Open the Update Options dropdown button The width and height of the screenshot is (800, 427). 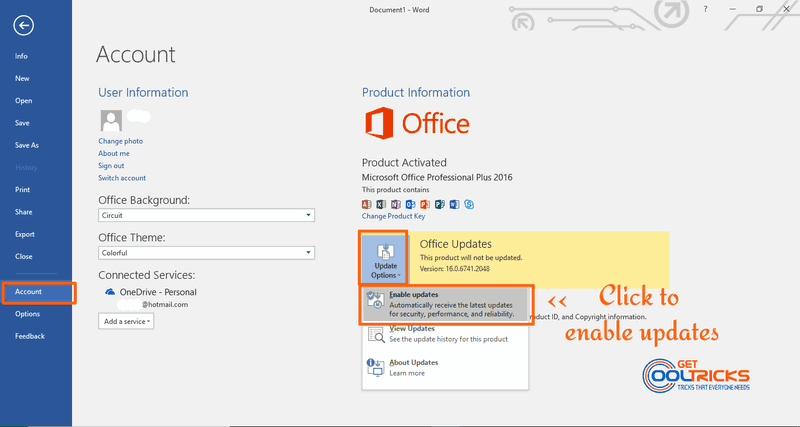384,259
